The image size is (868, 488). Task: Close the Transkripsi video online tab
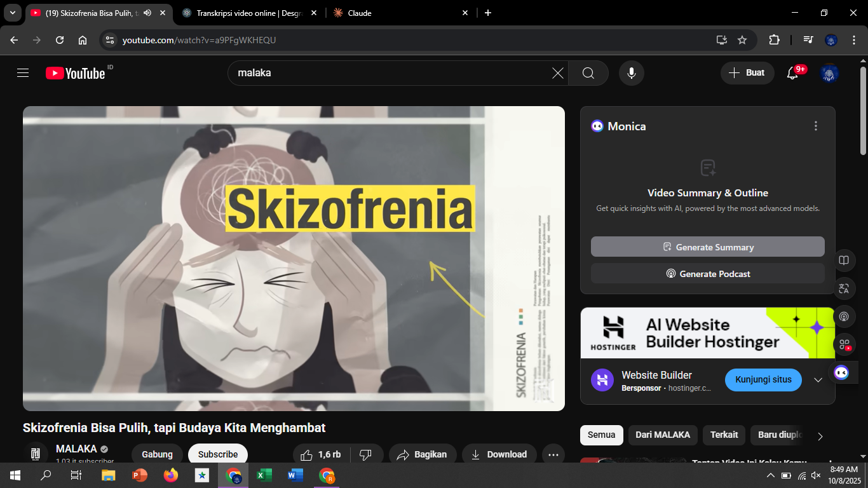point(313,13)
